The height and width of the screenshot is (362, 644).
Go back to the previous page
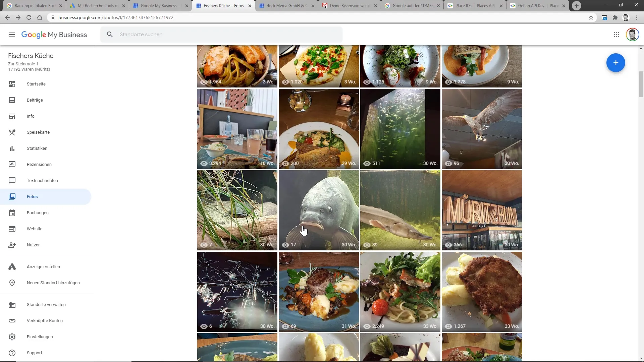point(7,17)
